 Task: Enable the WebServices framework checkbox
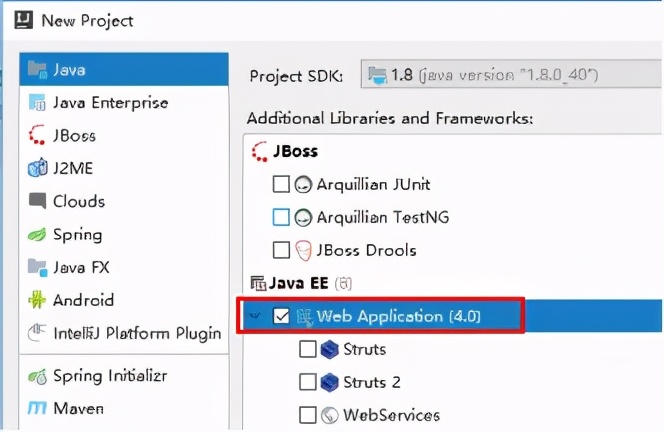point(307,414)
